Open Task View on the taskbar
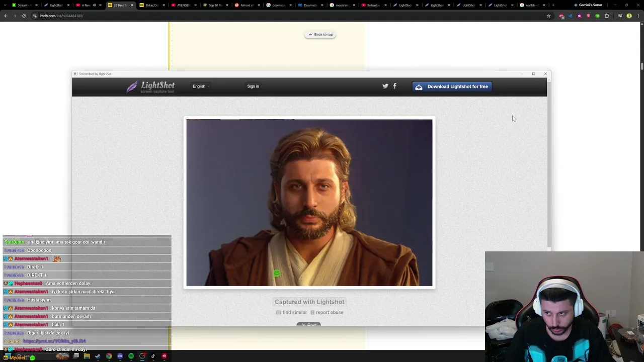This screenshot has width=644, height=362. (75, 356)
